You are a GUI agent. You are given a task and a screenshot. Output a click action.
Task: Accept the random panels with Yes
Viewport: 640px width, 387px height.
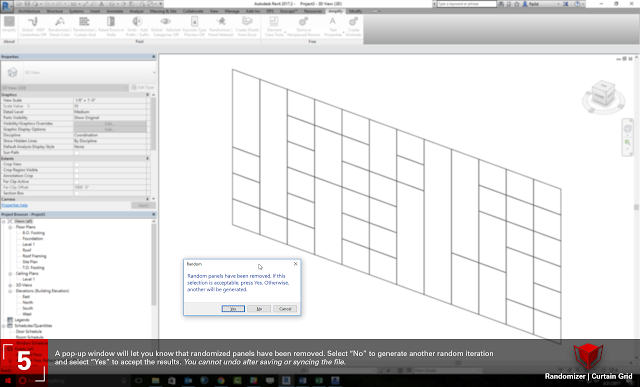[x=233, y=309]
